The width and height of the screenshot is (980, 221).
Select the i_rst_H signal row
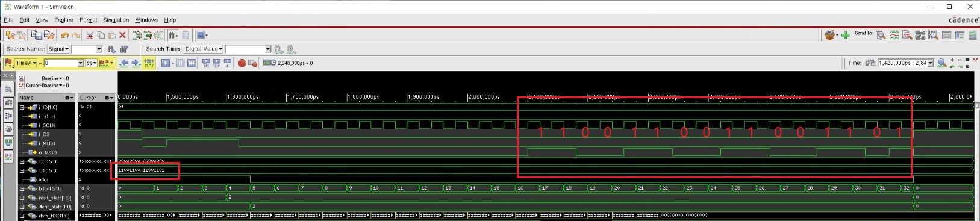[x=46, y=116]
